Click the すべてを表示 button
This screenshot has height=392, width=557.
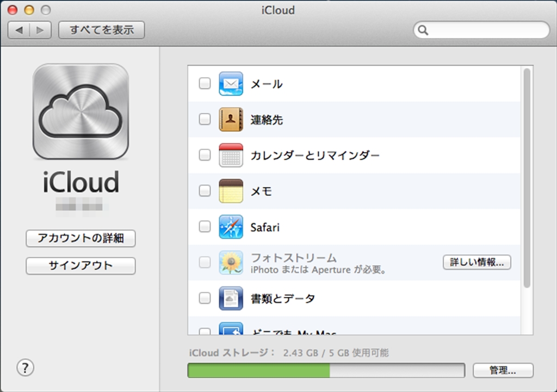pyautogui.click(x=102, y=30)
